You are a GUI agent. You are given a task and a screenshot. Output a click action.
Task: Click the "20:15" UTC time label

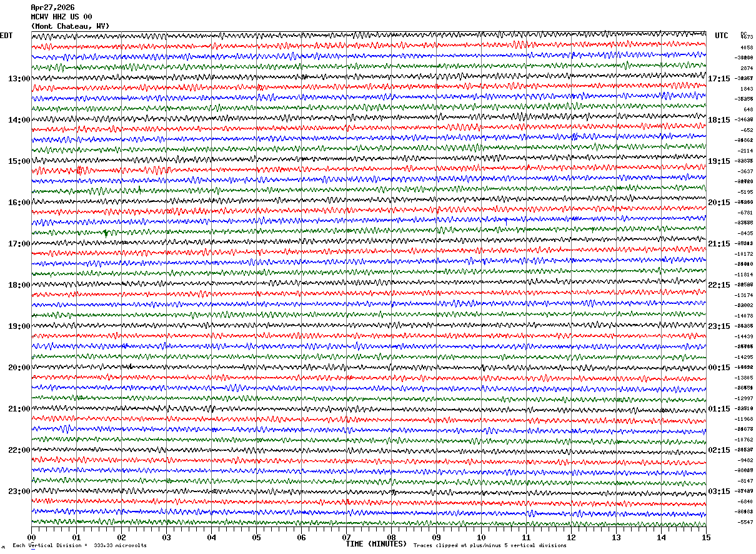coord(719,203)
